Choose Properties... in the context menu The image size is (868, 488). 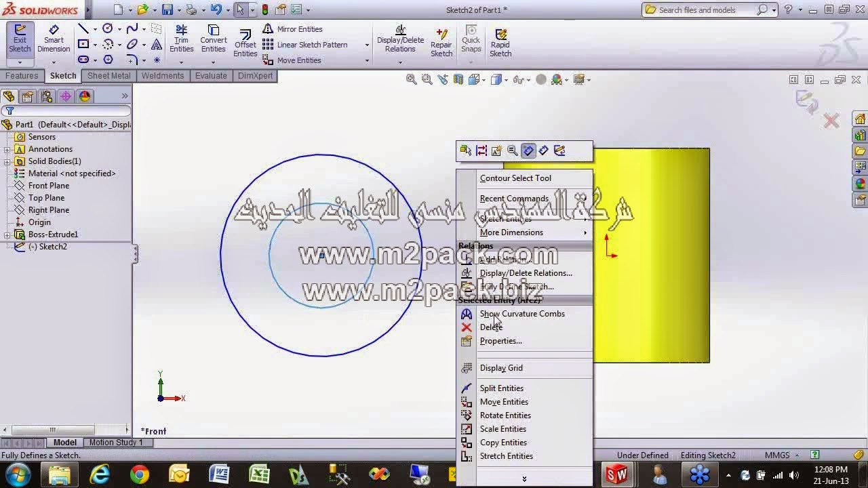500,341
